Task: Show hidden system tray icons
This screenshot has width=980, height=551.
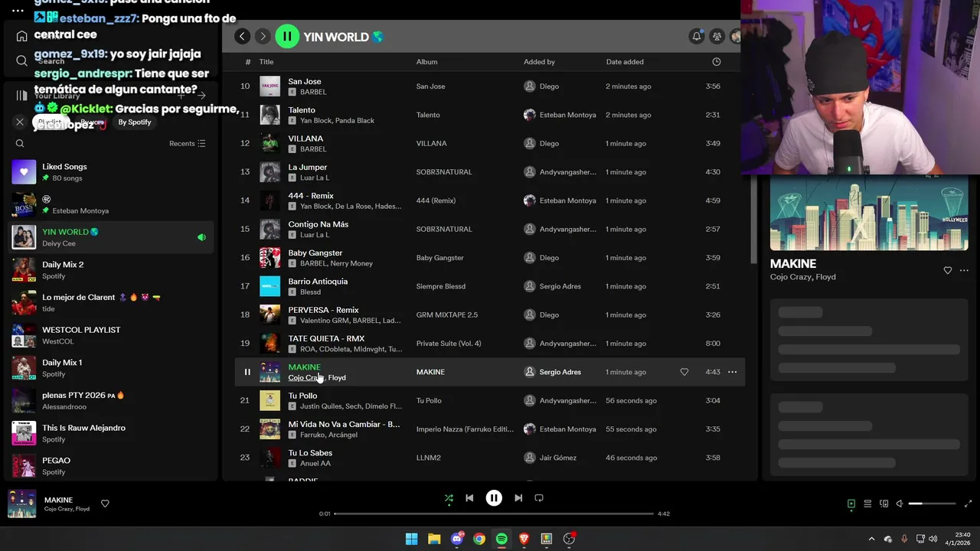Action: tap(871, 539)
